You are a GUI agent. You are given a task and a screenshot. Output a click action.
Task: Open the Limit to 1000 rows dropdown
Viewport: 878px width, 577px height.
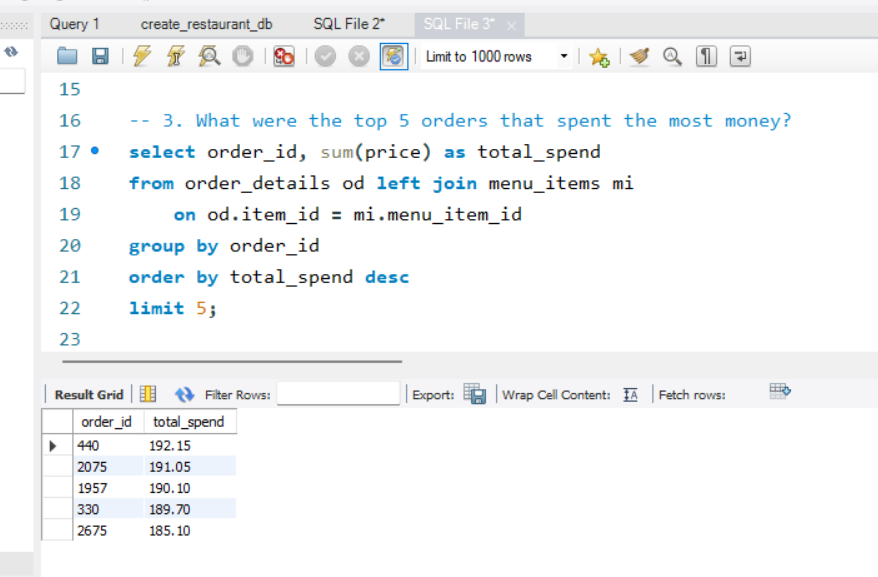pos(564,57)
